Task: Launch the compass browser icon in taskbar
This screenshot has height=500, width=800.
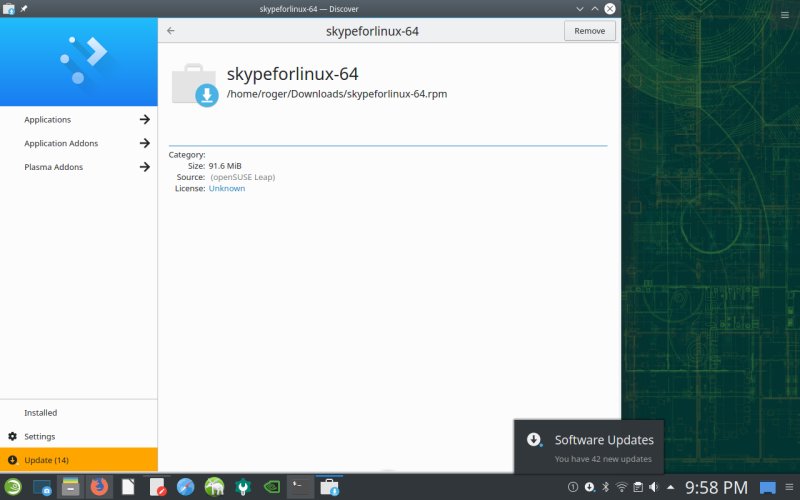Action: [186, 487]
